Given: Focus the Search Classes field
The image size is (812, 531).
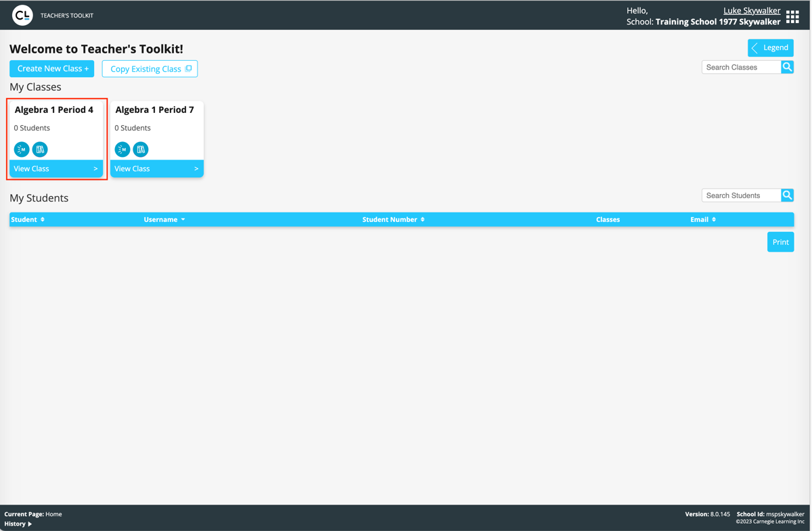Looking at the screenshot, I should (741, 67).
